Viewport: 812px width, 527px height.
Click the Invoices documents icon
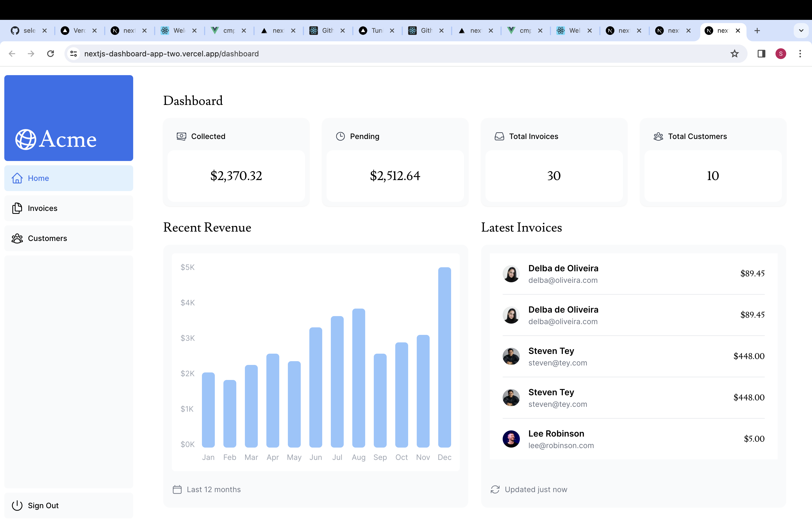[x=17, y=208]
